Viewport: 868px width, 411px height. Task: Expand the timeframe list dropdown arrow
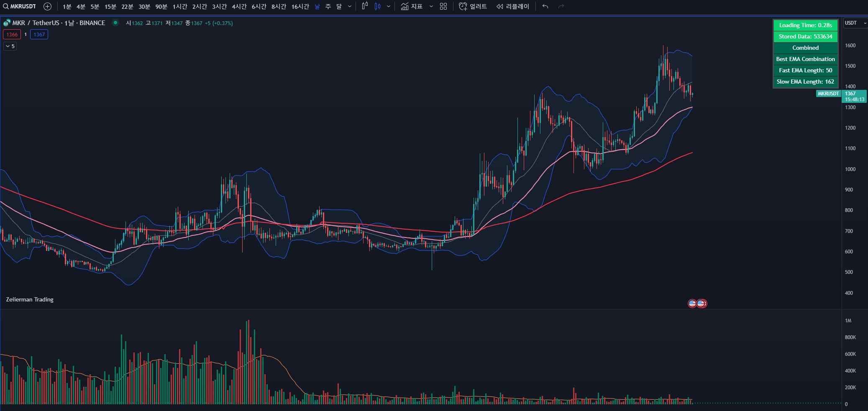tap(350, 6)
